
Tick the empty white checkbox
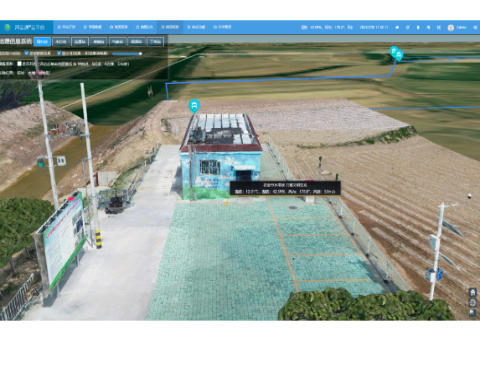(19, 63)
